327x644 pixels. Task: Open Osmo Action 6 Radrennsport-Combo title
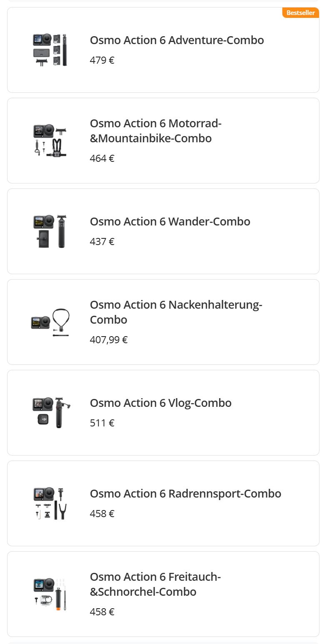[185, 494]
